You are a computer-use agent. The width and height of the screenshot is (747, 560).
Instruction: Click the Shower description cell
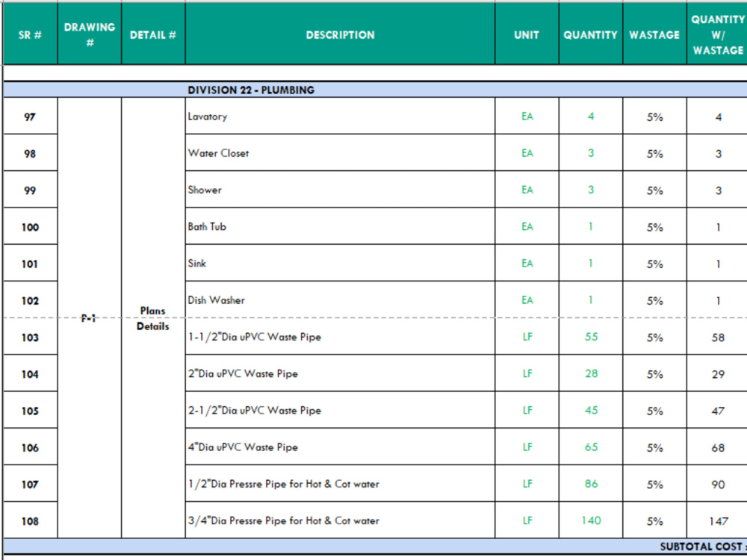pos(340,190)
